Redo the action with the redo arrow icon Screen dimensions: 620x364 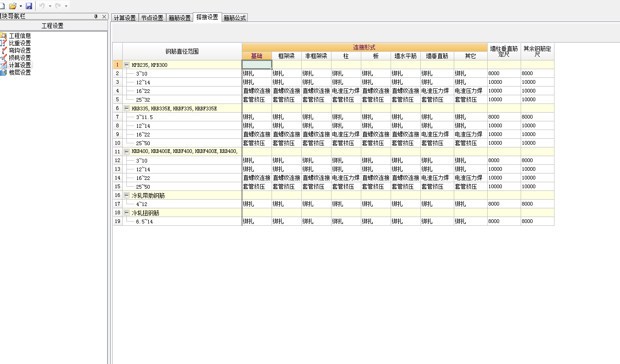[x=58, y=6]
